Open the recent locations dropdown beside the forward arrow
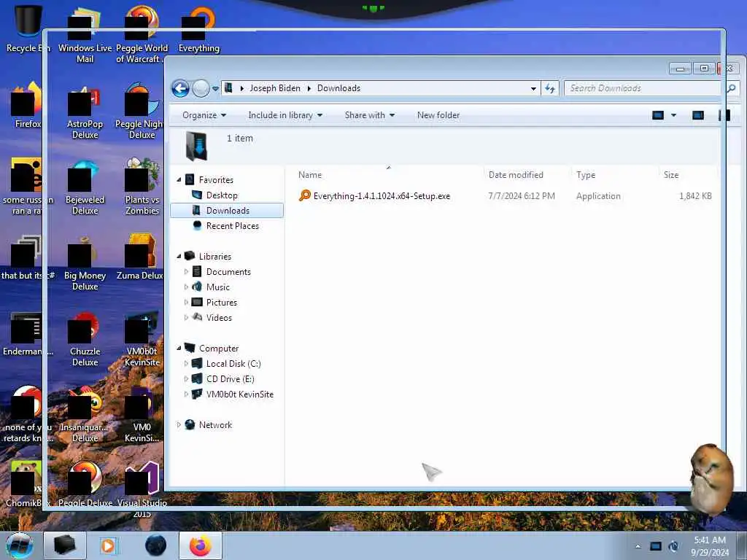 tap(215, 88)
